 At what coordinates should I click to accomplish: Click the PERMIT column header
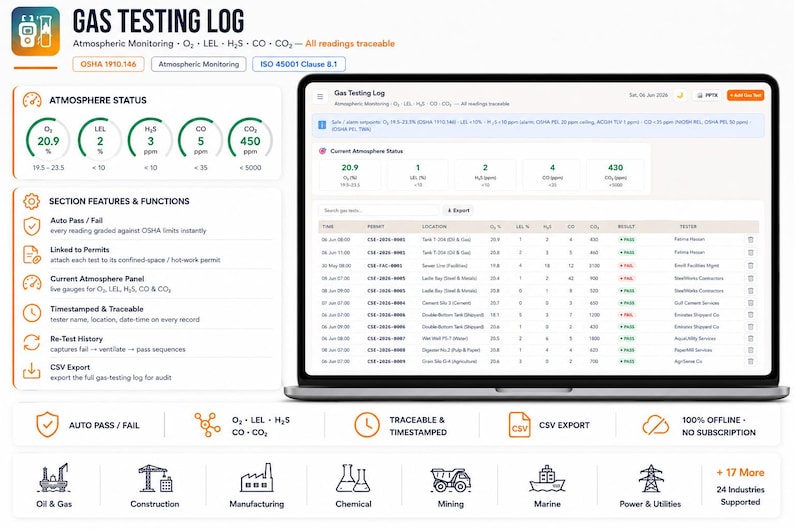point(376,226)
